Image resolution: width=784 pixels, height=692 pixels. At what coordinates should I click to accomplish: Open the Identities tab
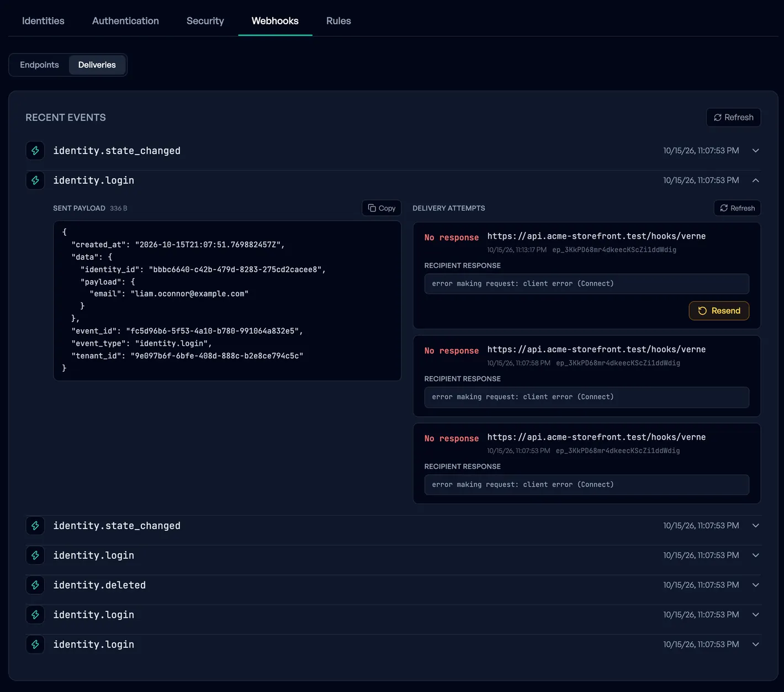(43, 21)
